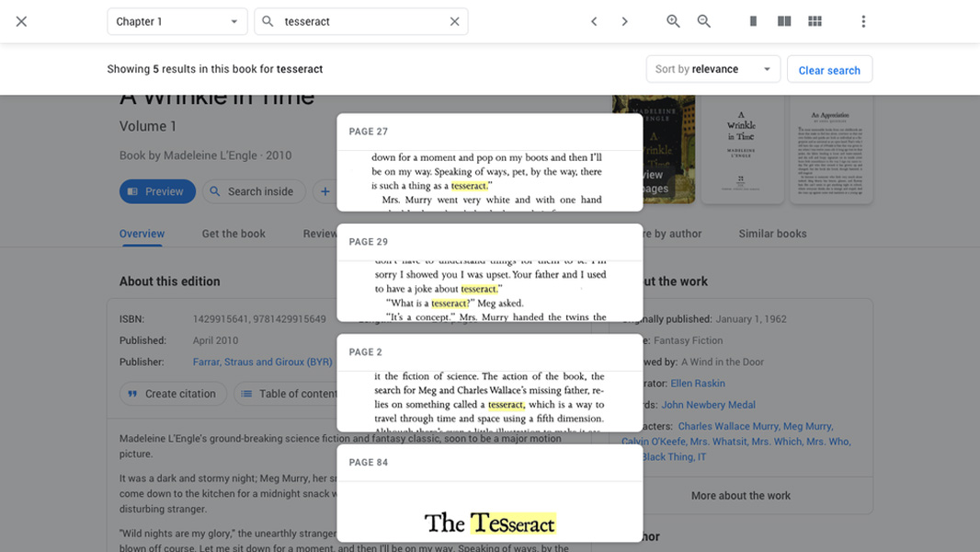This screenshot has height=552, width=980.
Task: Close the book viewer with X icon
Action: click(21, 21)
